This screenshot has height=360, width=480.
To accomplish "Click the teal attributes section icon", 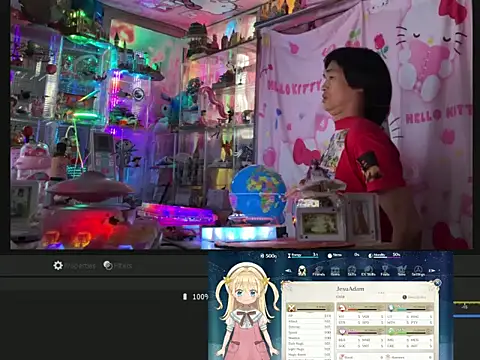I will [391, 308].
